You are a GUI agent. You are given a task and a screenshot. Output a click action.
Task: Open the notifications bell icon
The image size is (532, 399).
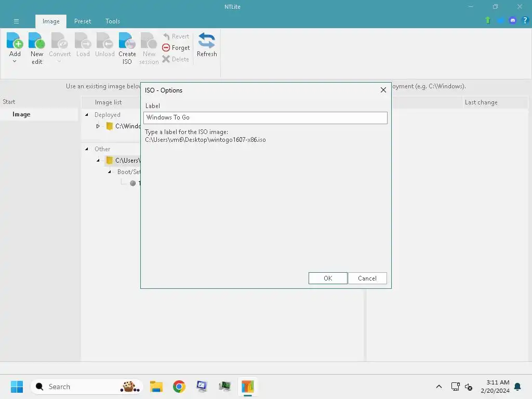[517, 387]
